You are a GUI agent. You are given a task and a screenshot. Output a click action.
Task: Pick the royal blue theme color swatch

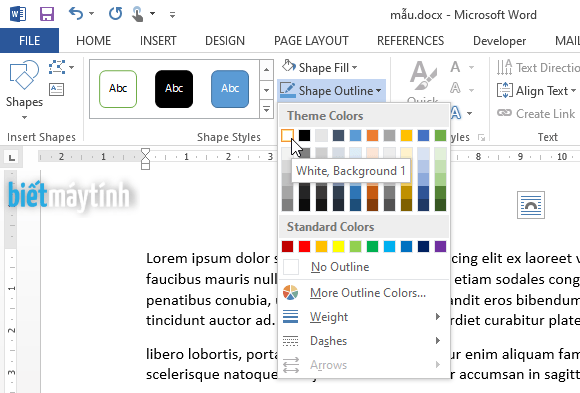click(x=424, y=135)
